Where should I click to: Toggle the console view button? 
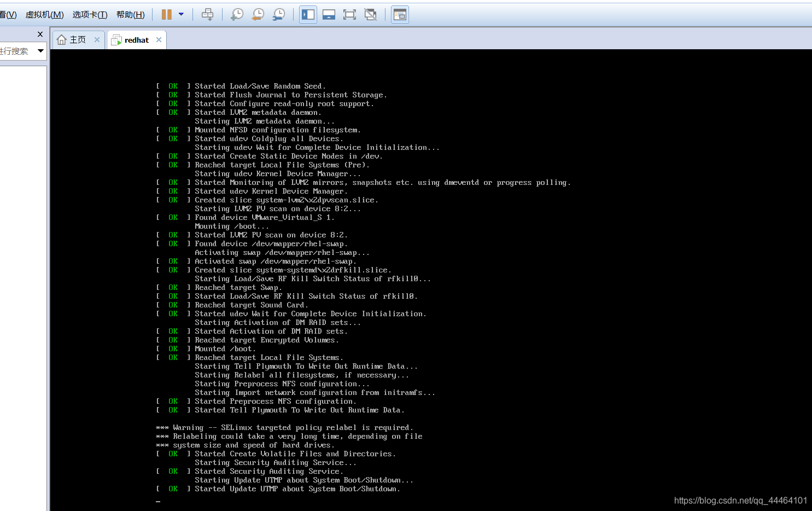(400, 15)
